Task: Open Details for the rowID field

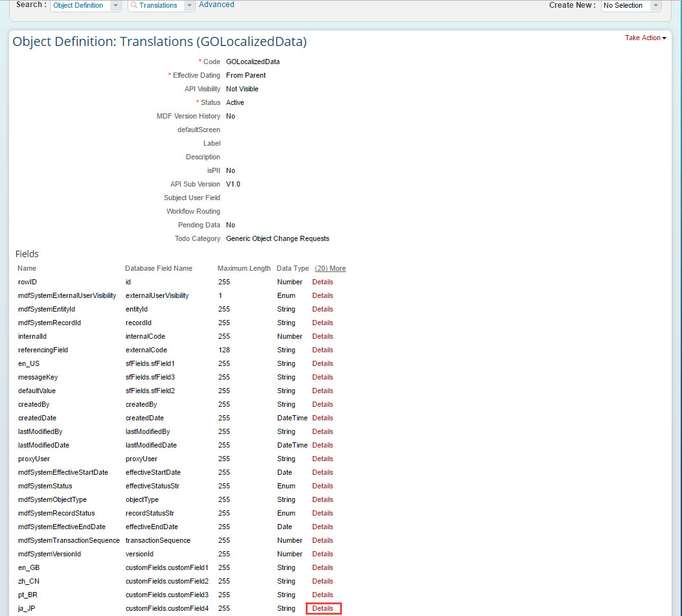Action: [x=323, y=282]
